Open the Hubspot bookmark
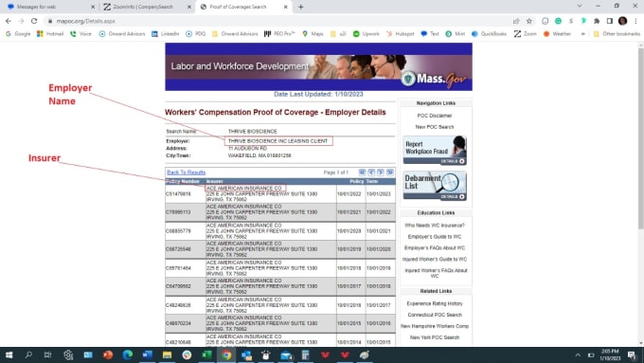 400,34
